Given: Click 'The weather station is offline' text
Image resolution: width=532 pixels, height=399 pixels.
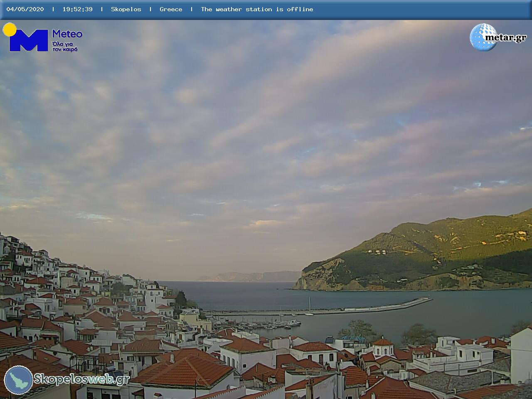Looking at the screenshot, I should click(x=257, y=9).
